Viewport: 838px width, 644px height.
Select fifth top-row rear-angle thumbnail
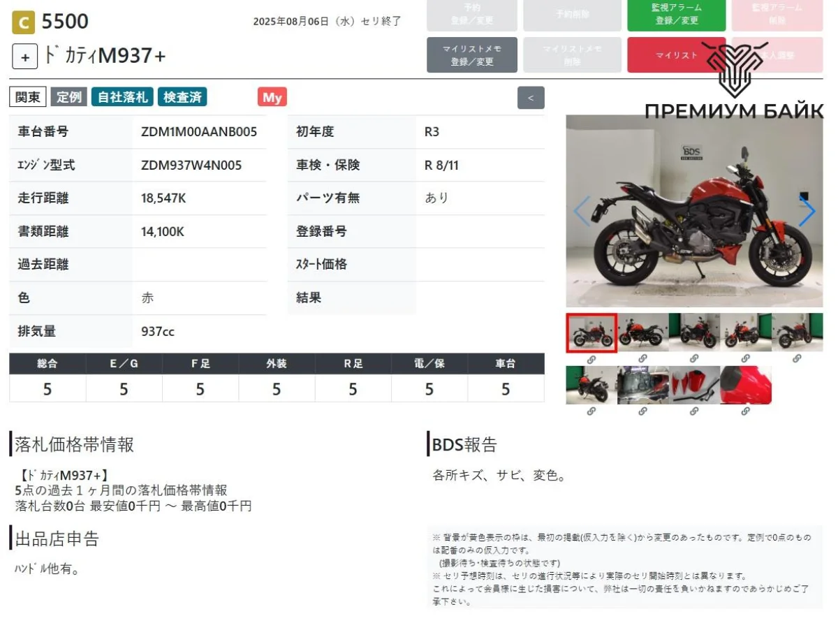click(797, 332)
